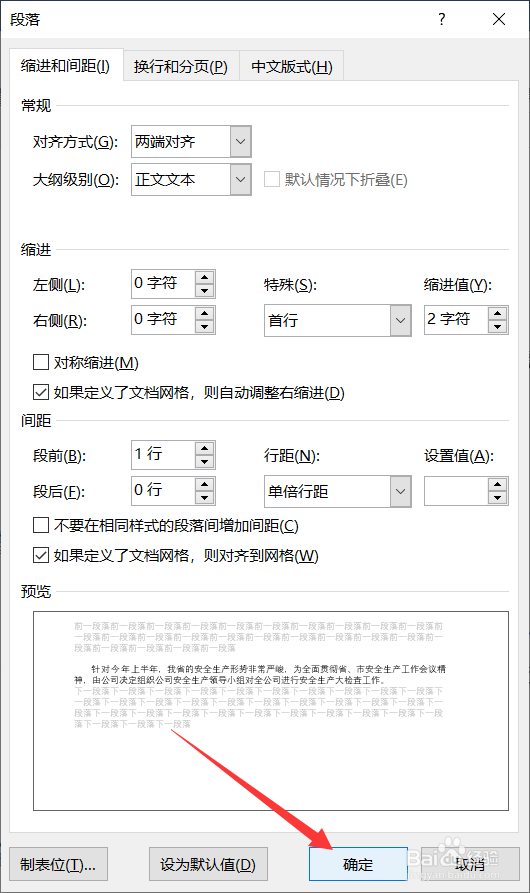The width and height of the screenshot is (530, 893).
Task: Click the paragraph preview box
Action: pyautogui.click(x=271, y=711)
